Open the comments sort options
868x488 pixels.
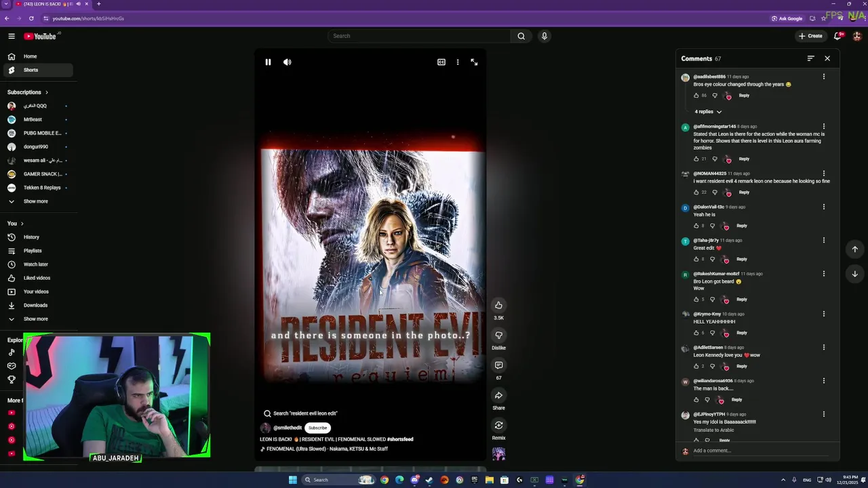pyautogui.click(x=810, y=59)
